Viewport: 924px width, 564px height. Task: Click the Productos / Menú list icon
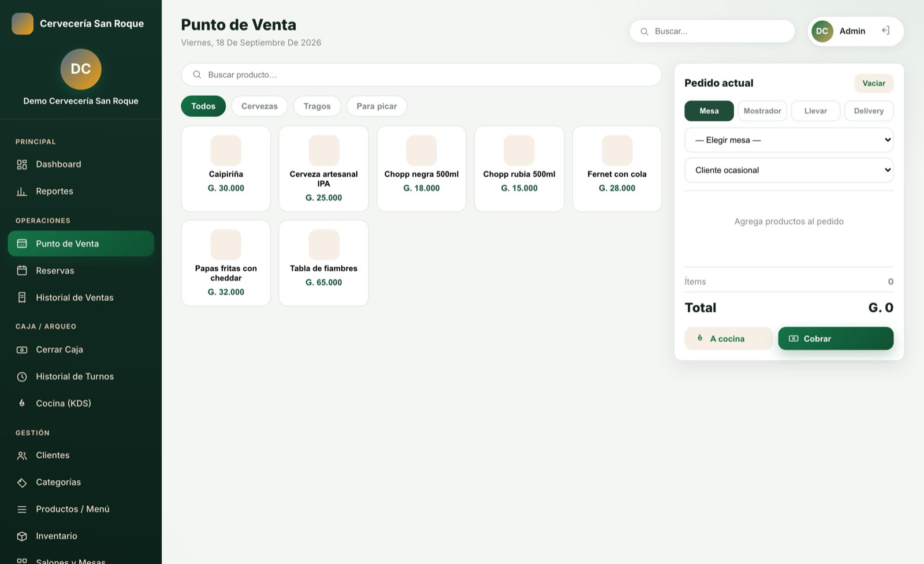(22, 510)
